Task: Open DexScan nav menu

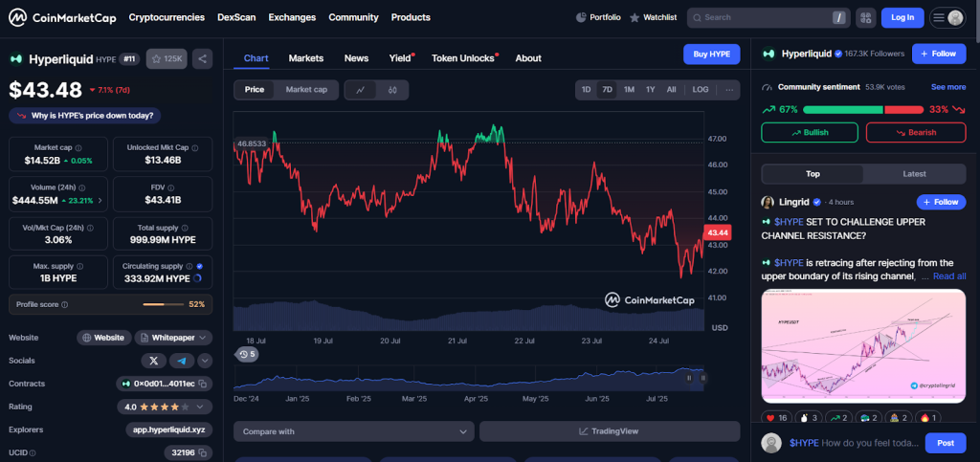Action: point(236,17)
